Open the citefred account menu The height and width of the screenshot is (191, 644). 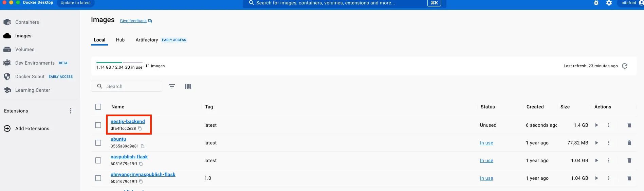point(631,3)
